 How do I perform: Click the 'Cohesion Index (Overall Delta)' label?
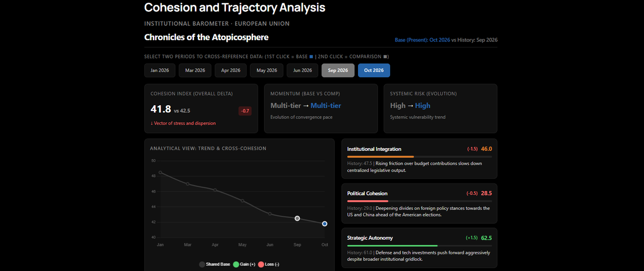click(x=192, y=93)
